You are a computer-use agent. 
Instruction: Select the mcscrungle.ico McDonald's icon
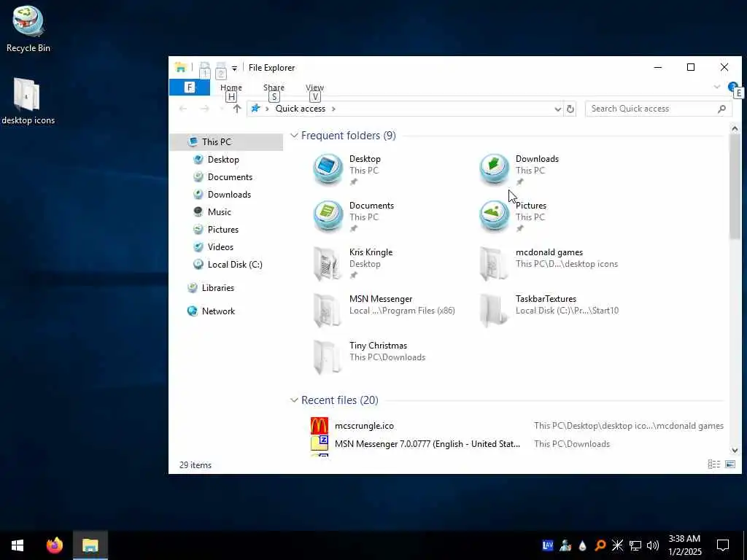(320, 426)
